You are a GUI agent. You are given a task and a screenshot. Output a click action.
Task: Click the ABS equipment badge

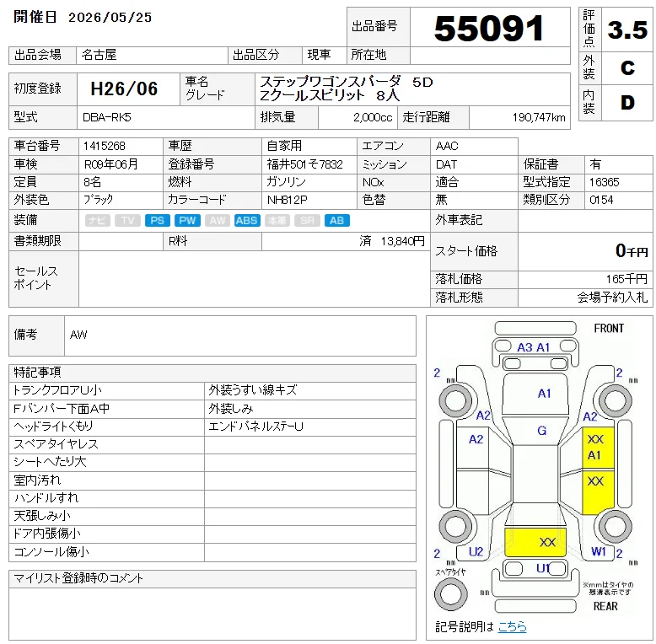(247, 220)
